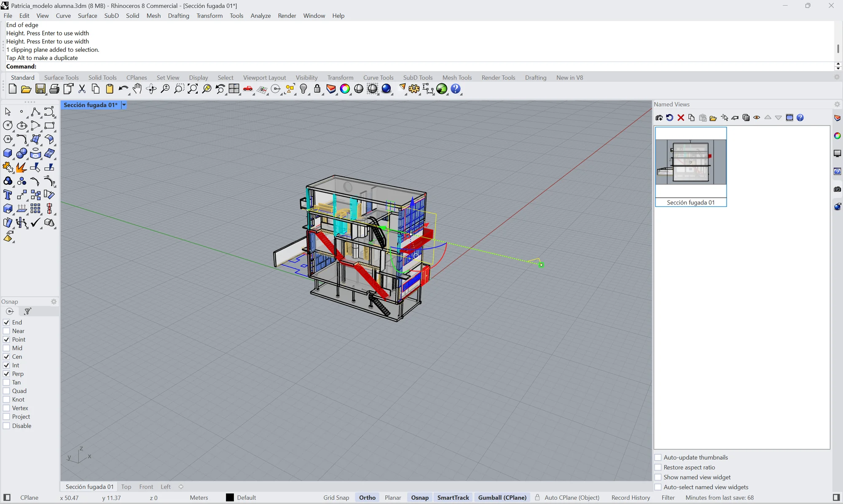
Task: Uncheck the Perp osnap checkbox
Action: click(x=6, y=374)
